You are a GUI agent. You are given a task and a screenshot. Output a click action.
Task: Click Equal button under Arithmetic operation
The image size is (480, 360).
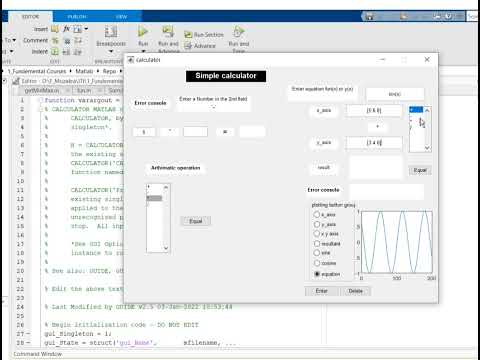coord(196,221)
